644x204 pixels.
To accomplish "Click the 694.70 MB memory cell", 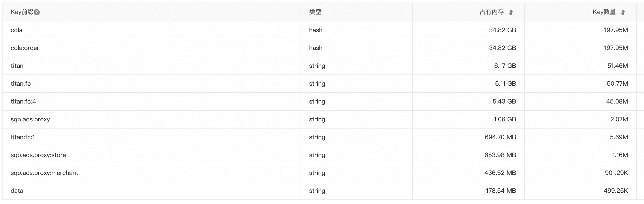I will tap(500, 137).
